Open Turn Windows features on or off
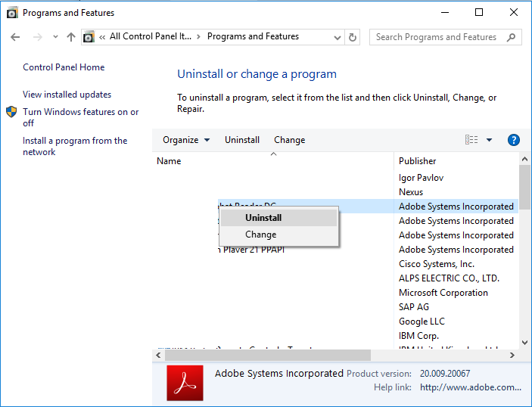Screen dimensions: 532x407 pyautogui.click(x=80, y=117)
